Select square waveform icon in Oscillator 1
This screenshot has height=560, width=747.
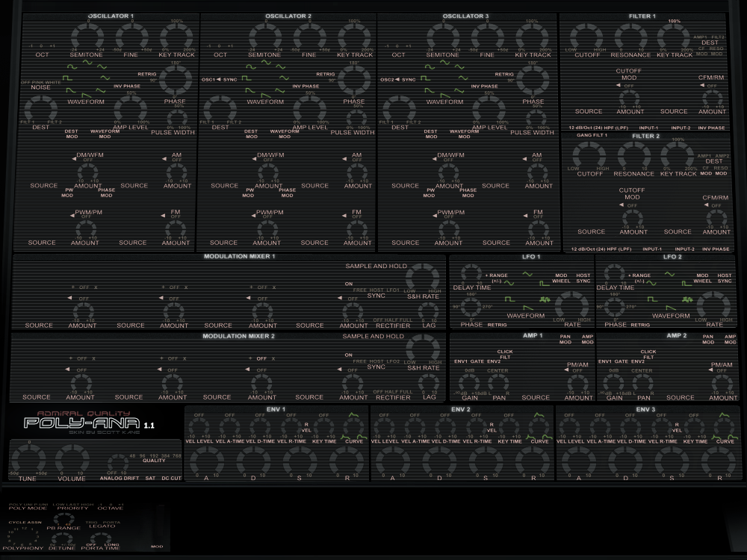(67, 77)
